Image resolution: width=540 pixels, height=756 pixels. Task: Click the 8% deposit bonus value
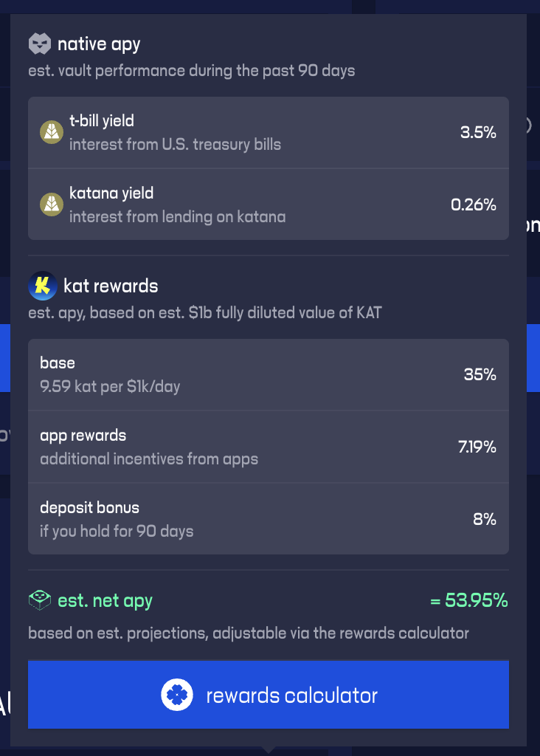[x=484, y=519]
